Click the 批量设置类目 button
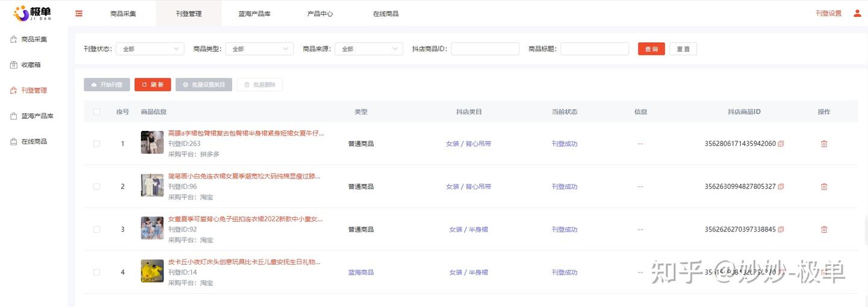Viewport: 868px width, 307px height. click(204, 85)
